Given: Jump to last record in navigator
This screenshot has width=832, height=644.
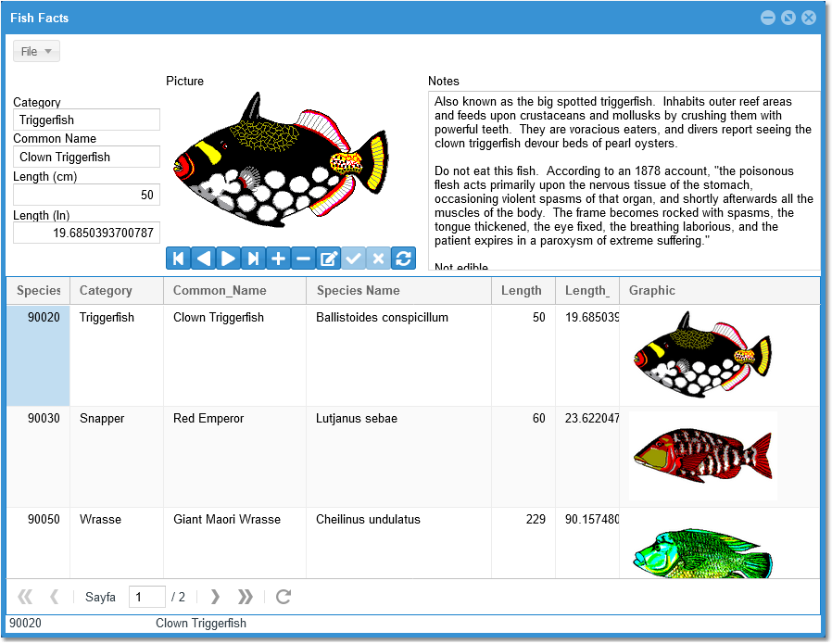Looking at the screenshot, I should tap(253, 259).
